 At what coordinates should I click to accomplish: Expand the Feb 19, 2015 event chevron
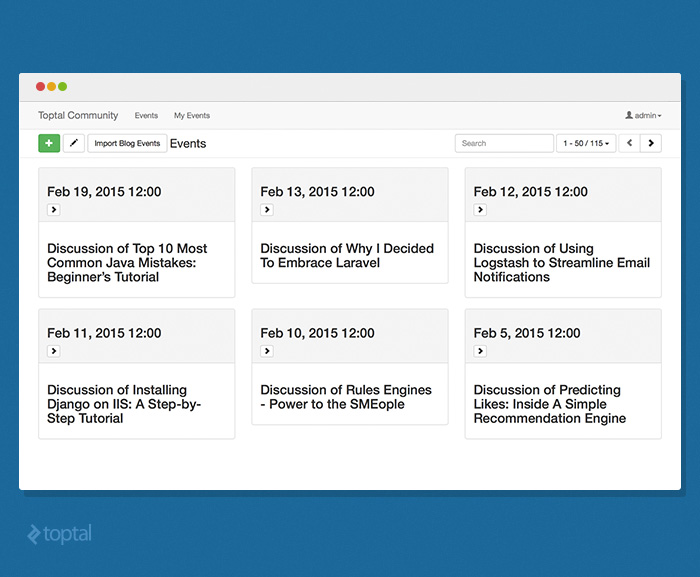[x=54, y=209]
